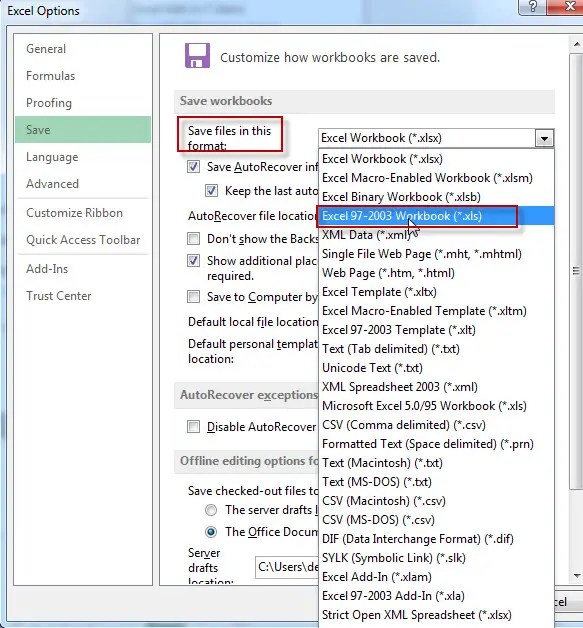
Task: Choose Formatted Text (Space delimited) (*.prn)
Action: pos(436,444)
